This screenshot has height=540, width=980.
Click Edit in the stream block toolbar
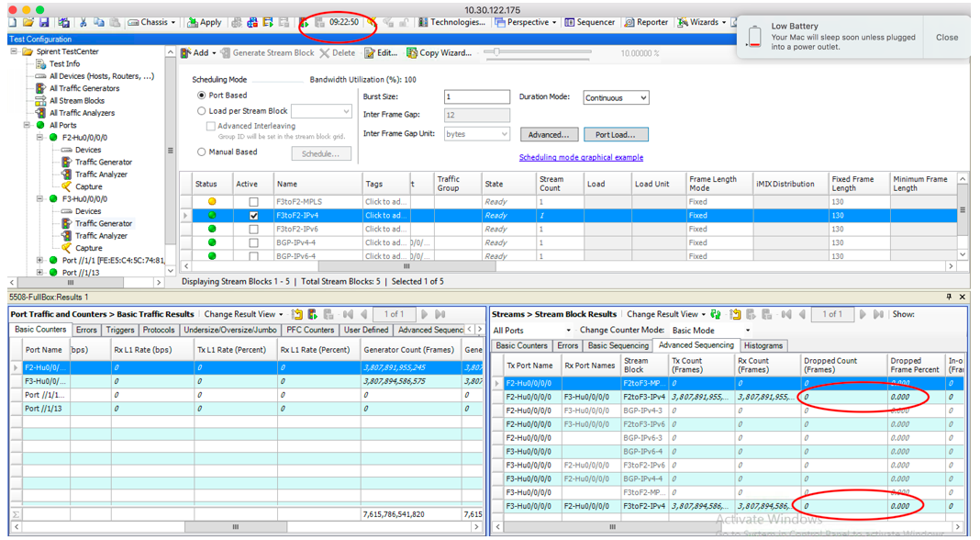click(381, 53)
